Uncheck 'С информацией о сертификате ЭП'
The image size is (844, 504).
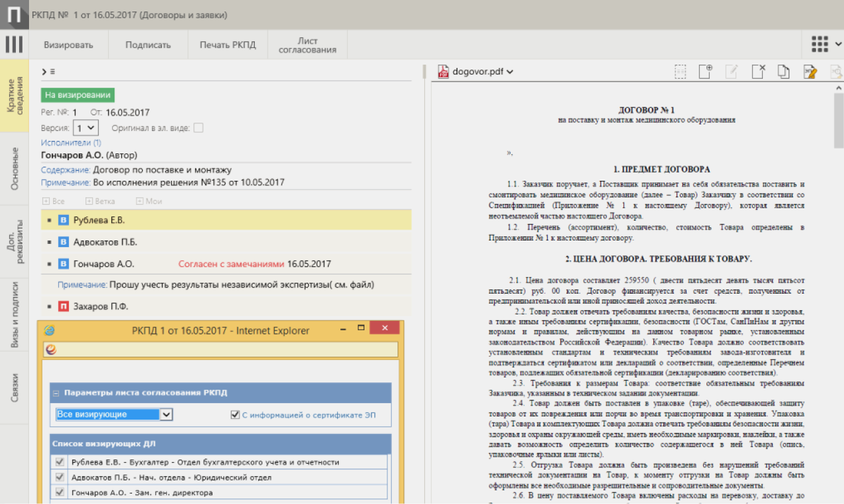(x=235, y=415)
